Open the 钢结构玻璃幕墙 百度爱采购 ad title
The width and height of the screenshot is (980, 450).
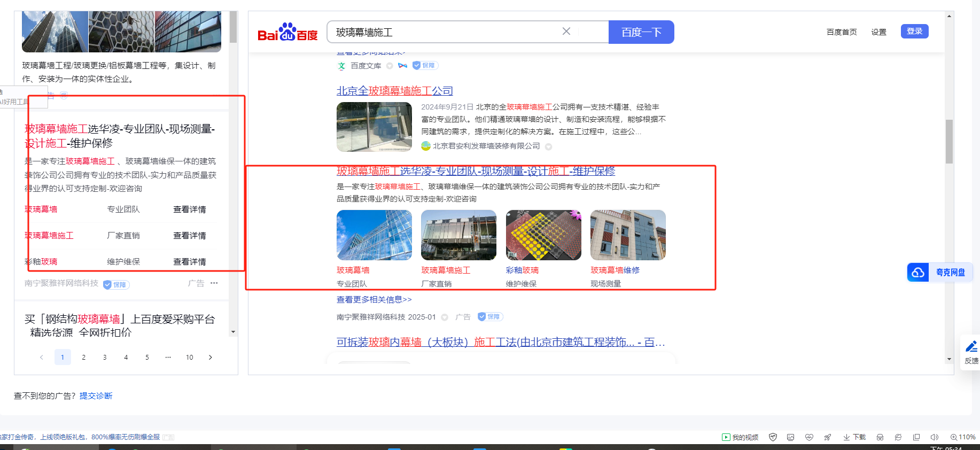pyautogui.click(x=120, y=326)
